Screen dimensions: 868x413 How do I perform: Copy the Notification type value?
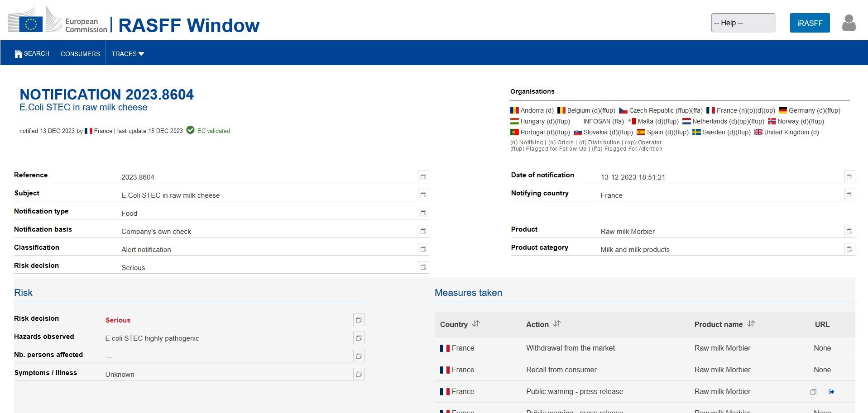(423, 213)
